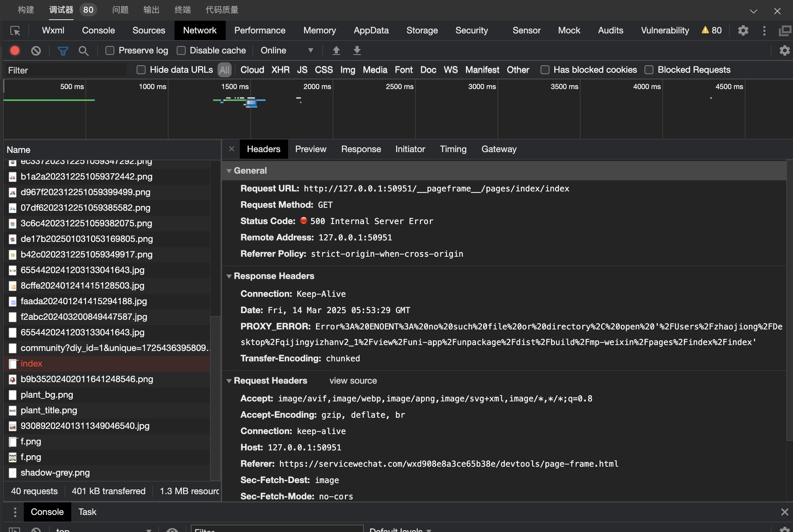The image size is (793, 532).
Task: Open console drawer three-dot menu
Action: (15, 512)
